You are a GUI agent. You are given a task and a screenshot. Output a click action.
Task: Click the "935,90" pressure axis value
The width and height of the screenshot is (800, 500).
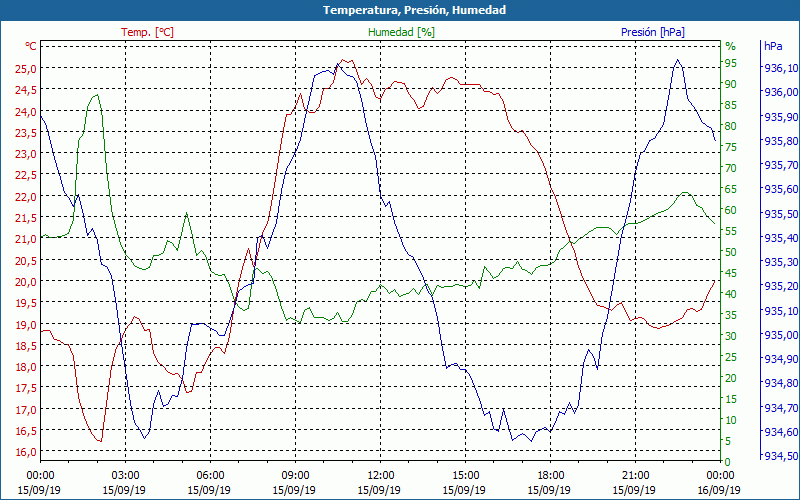[x=781, y=117]
